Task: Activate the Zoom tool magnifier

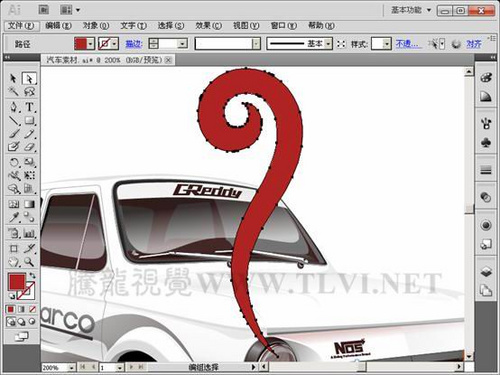Action: (29, 262)
